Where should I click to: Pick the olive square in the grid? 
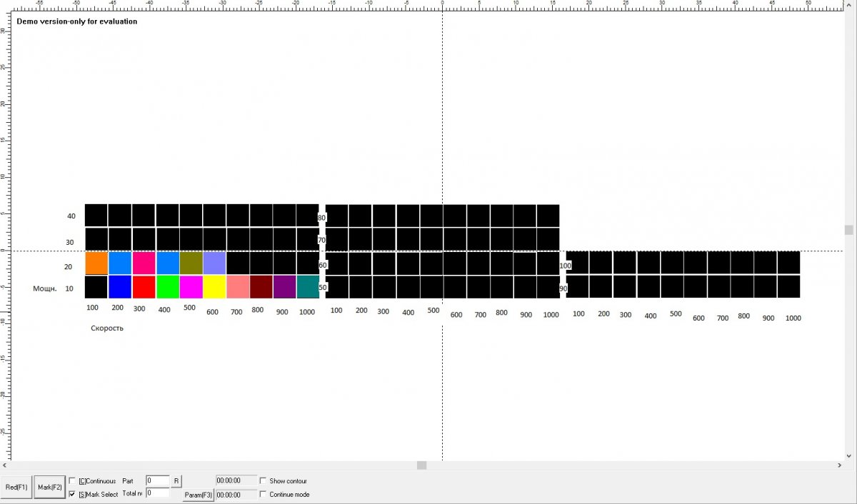[191, 263]
